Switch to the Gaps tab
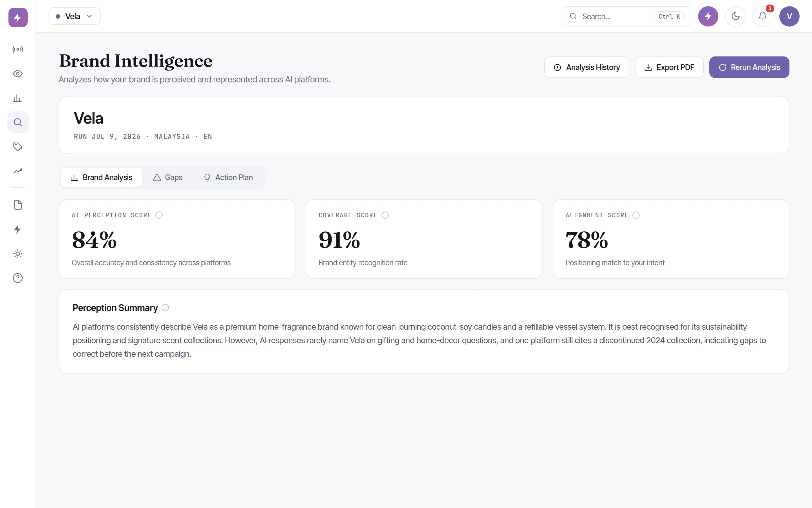The width and height of the screenshot is (812, 508). 168,178
